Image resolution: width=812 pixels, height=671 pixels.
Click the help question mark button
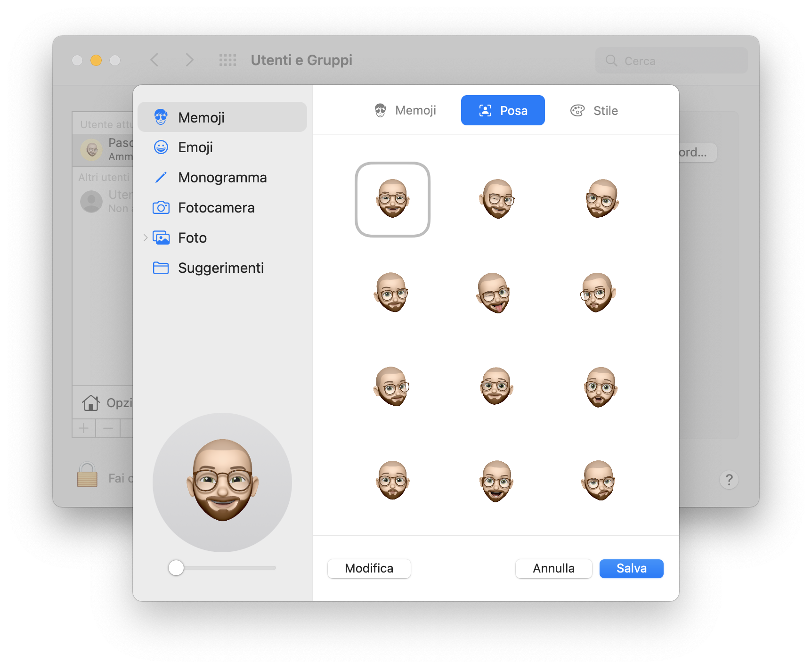(x=729, y=480)
